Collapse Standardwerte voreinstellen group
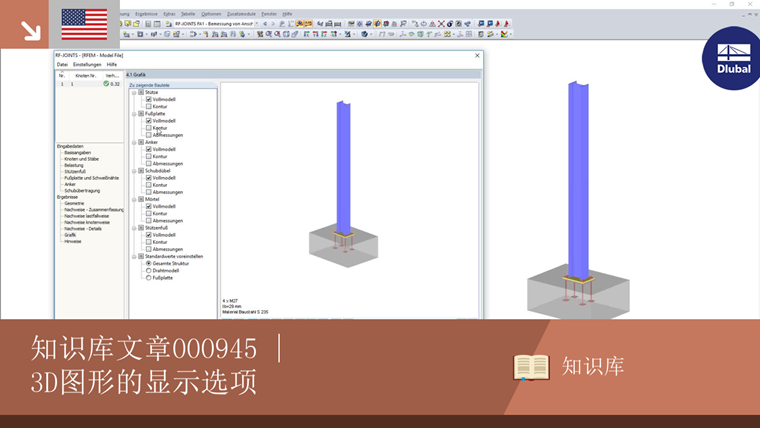Screen dimensions: 760x428 pos(134,256)
